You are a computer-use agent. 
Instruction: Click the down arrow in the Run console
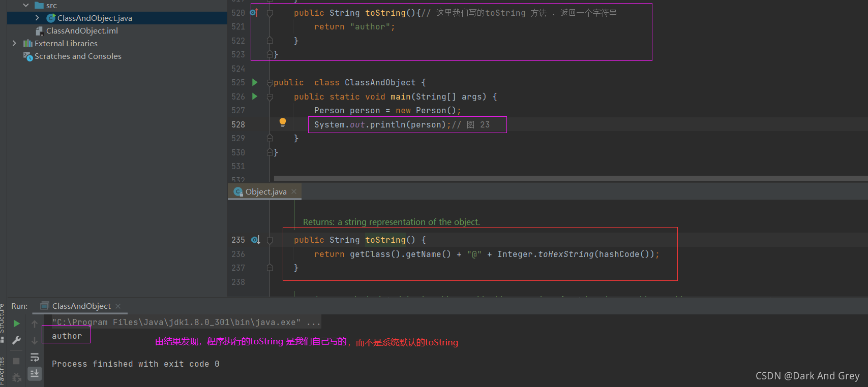tap(35, 340)
